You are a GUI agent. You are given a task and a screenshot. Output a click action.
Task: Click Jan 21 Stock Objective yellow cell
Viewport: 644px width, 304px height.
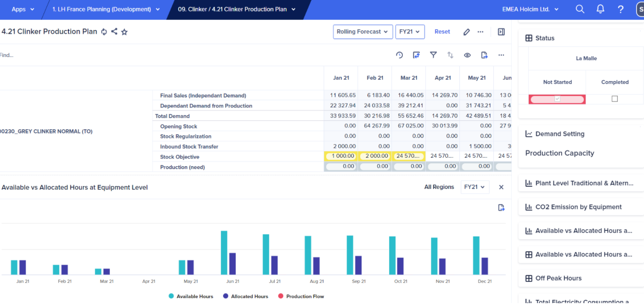[341, 156]
